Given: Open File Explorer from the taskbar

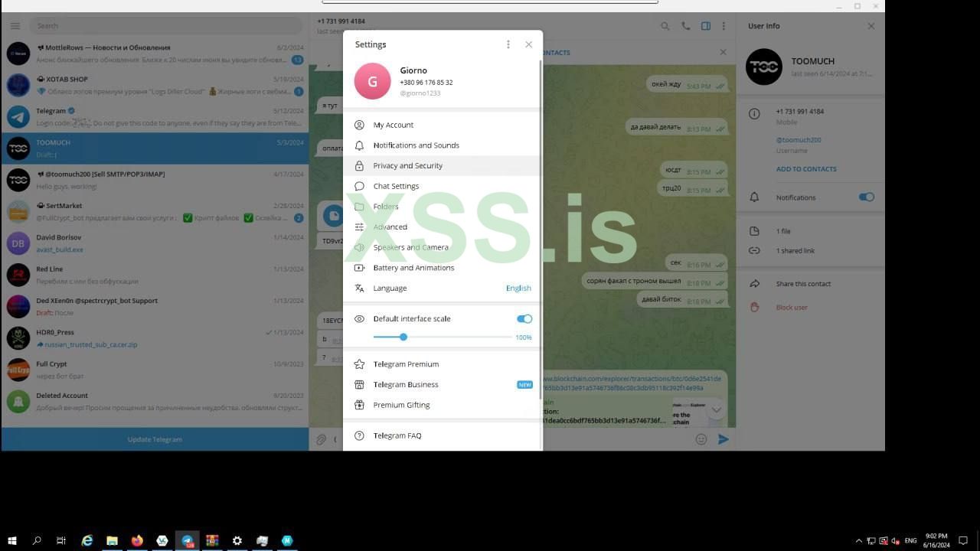Looking at the screenshot, I should click(112, 540).
